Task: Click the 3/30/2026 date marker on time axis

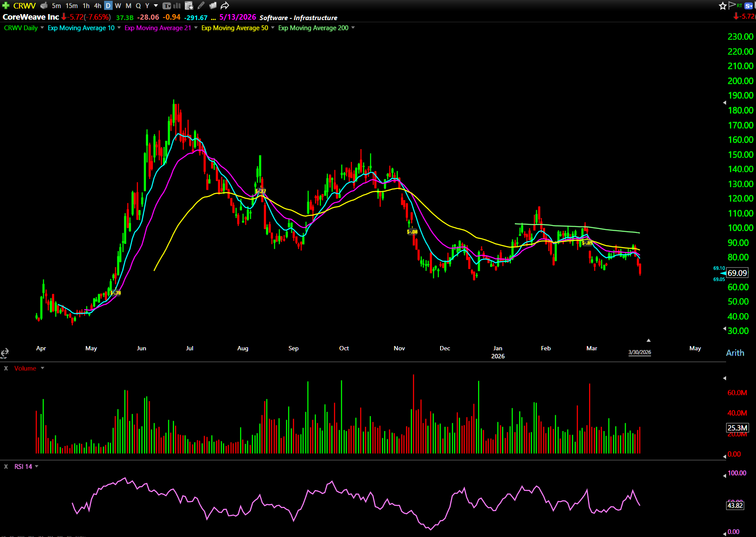Action: pos(639,352)
